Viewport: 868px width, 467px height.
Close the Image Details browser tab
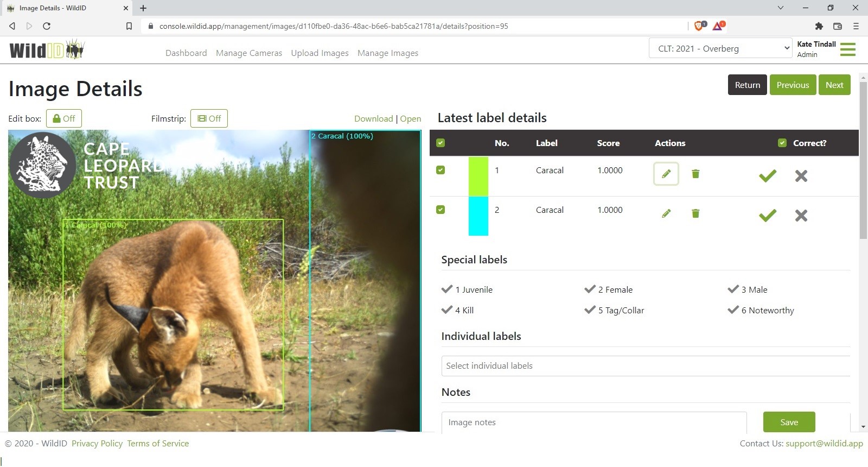click(x=126, y=8)
